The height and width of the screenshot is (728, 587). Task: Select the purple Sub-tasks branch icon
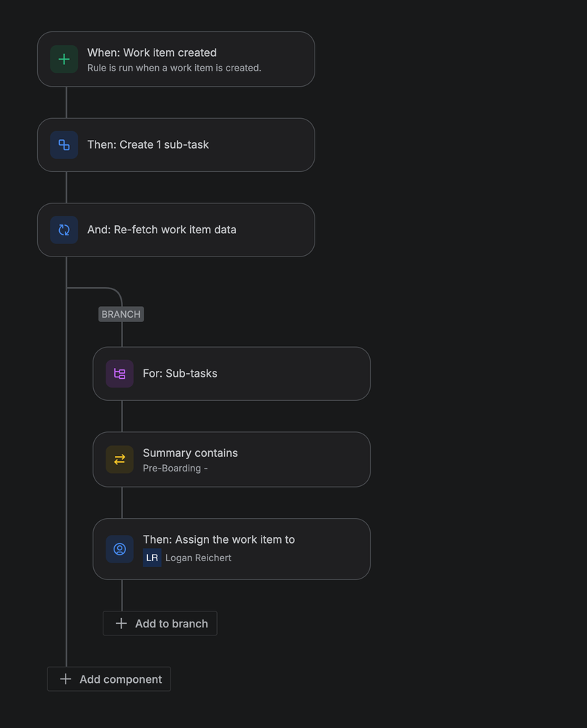(119, 374)
